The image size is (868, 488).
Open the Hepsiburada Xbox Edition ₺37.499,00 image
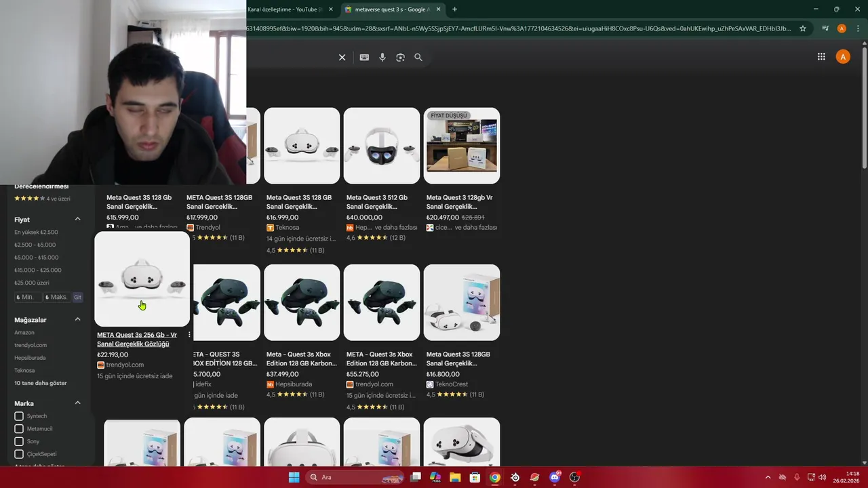point(302,302)
